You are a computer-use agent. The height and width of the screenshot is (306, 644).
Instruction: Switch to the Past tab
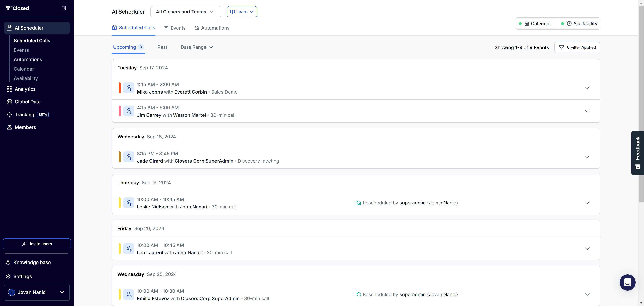point(162,47)
